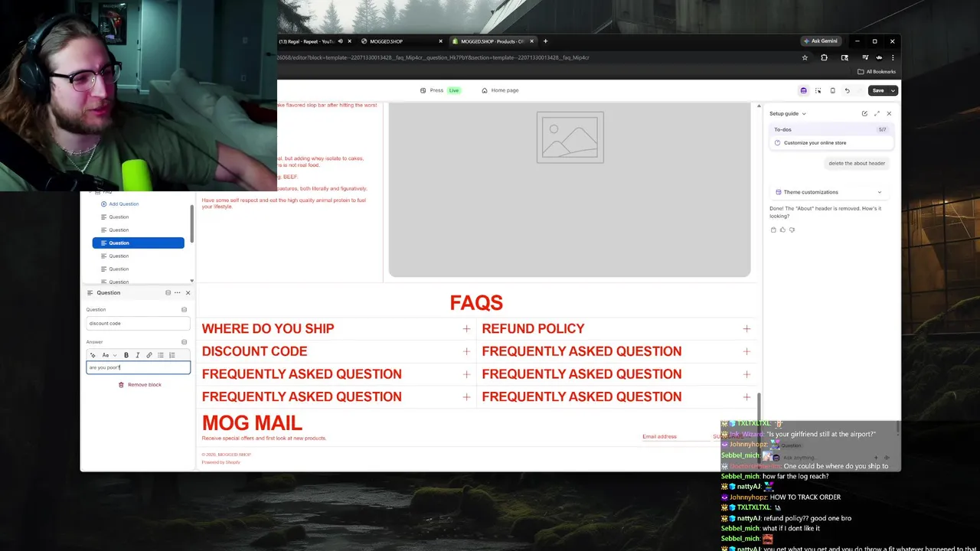Screen dimensions: 980x551
Task: Click the sidebar block list scrollbar
Action: tap(193, 223)
